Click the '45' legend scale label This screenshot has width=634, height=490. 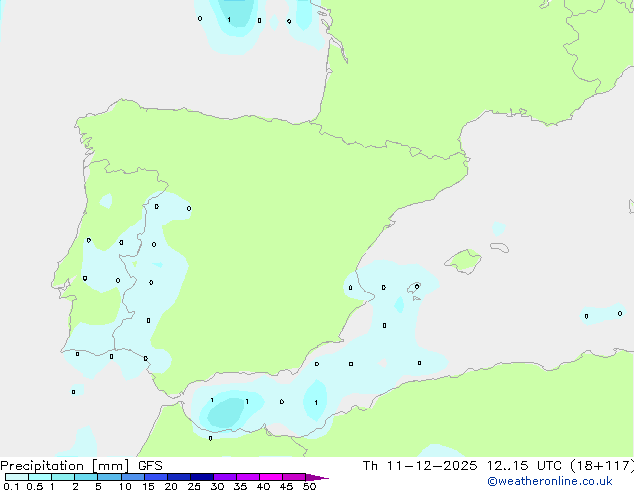[286, 486]
